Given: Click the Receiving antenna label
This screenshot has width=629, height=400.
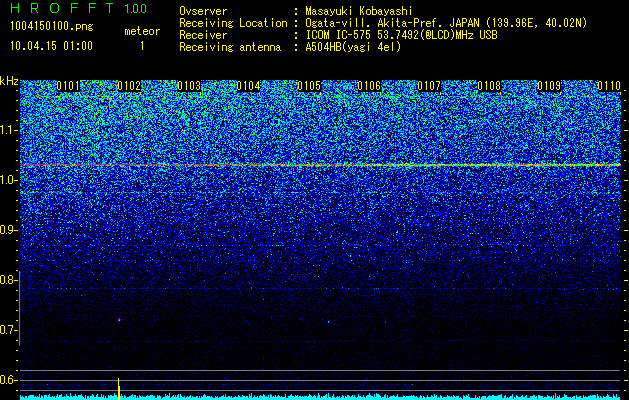Looking at the screenshot, I should [230, 47].
